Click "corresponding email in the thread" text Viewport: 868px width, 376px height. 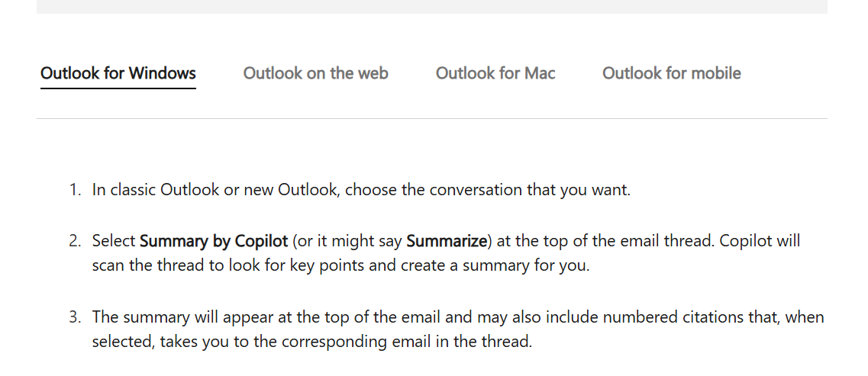(x=406, y=342)
